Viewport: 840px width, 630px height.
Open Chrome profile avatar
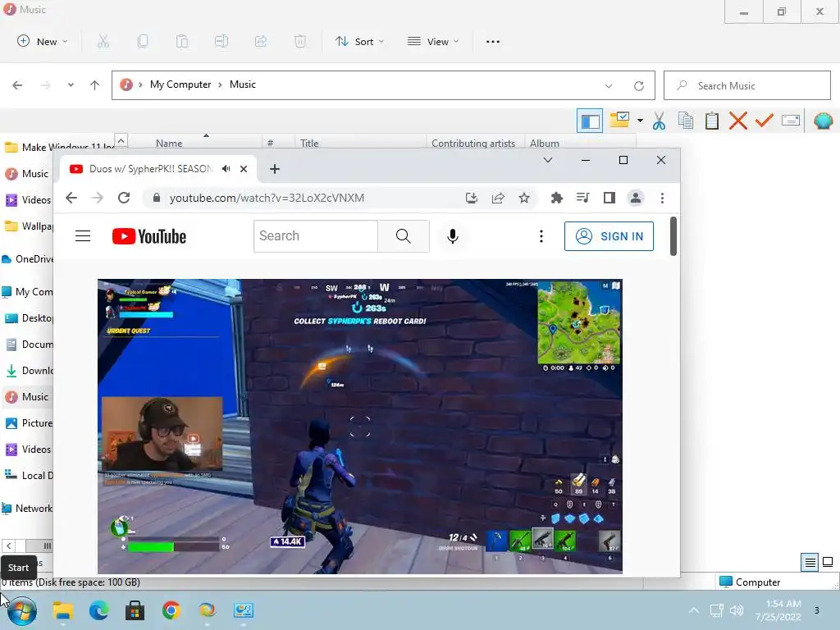(x=636, y=198)
